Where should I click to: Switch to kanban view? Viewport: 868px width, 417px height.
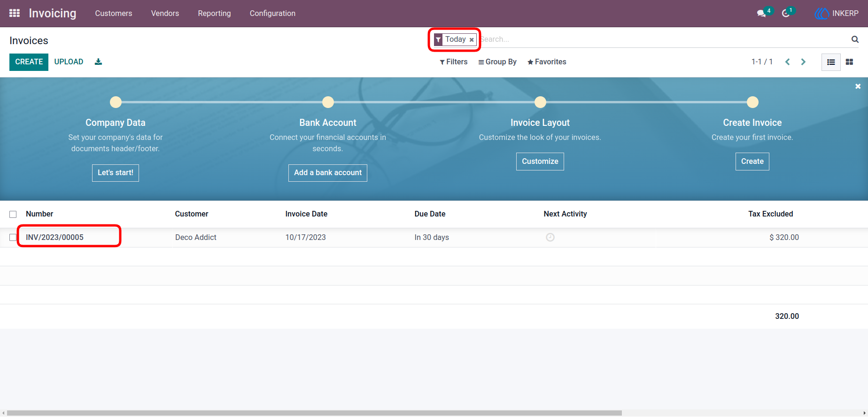coord(849,62)
